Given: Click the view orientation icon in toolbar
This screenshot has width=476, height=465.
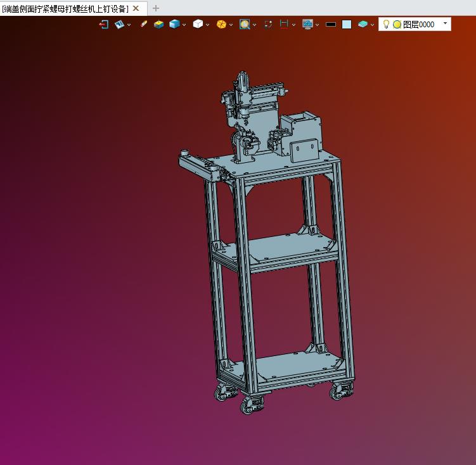Looking at the screenshot, I should click(119, 24).
